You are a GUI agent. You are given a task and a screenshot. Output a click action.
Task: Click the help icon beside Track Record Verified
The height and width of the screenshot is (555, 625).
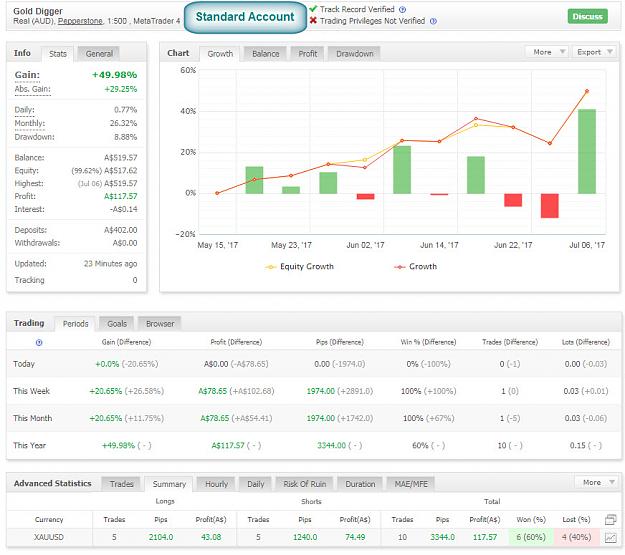click(x=403, y=10)
